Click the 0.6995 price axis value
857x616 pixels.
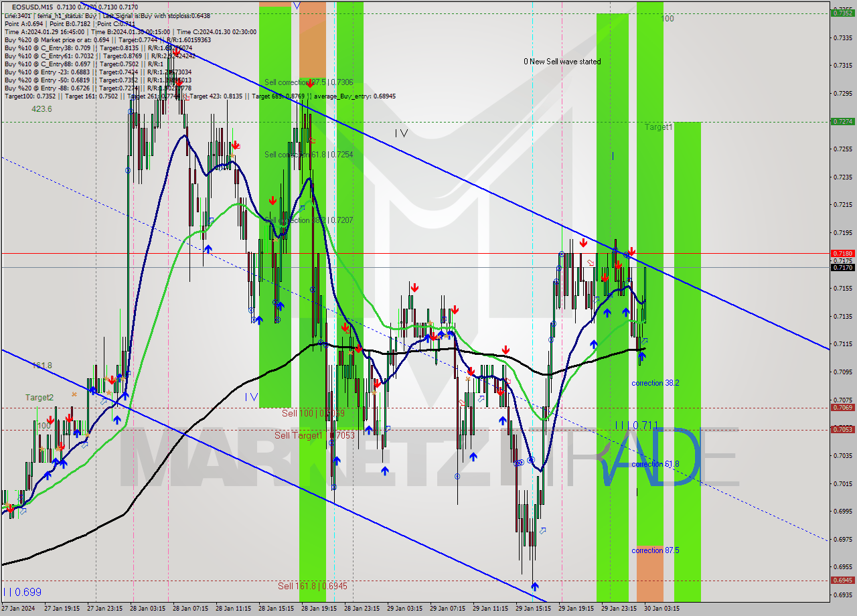click(843, 511)
